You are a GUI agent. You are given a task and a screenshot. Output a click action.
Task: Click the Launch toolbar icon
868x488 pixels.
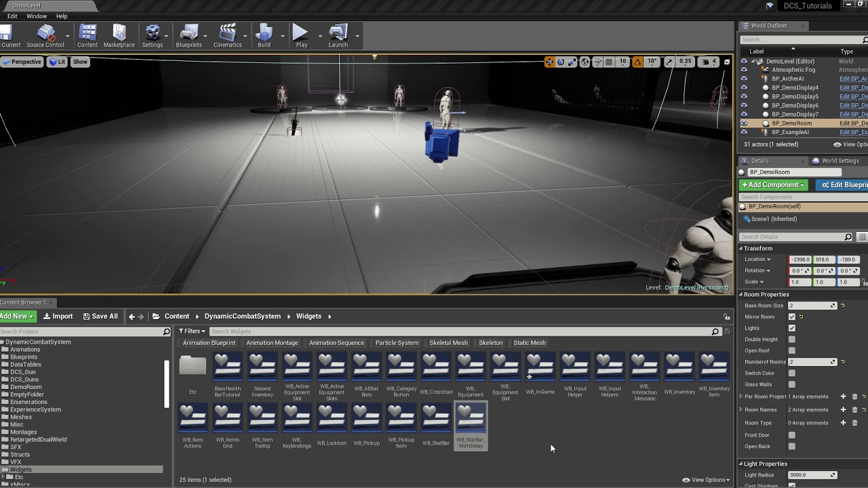(338, 36)
